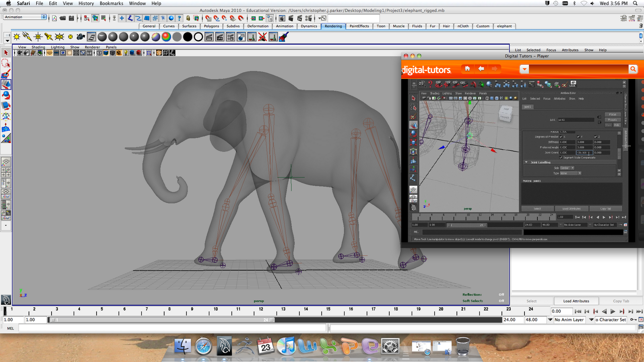Open the Polygons shelf tab
Image resolution: width=644 pixels, height=362 pixels.
pos(211,26)
